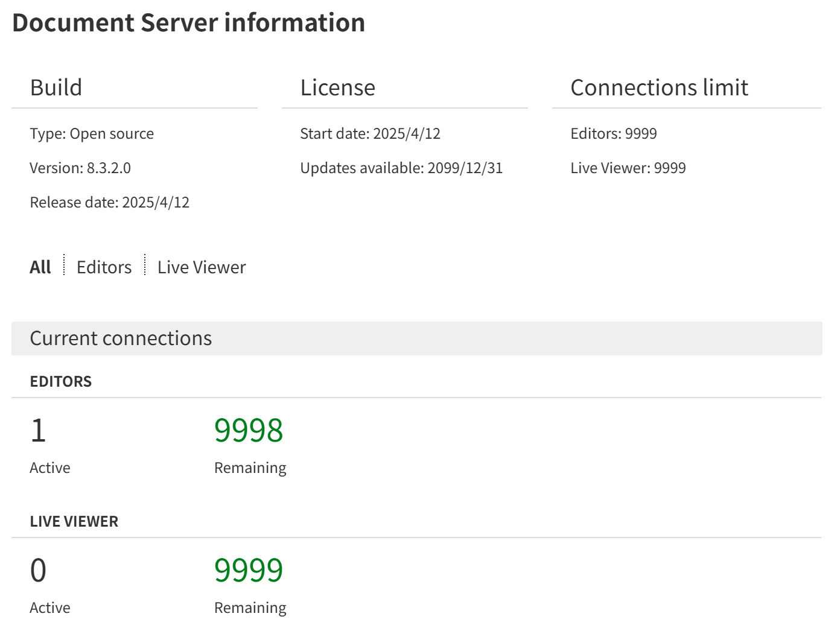The width and height of the screenshot is (840, 628).
Task: Click the Updates available 2099/12/31 line
Action: pyautogui.click(x=401, y=168)
